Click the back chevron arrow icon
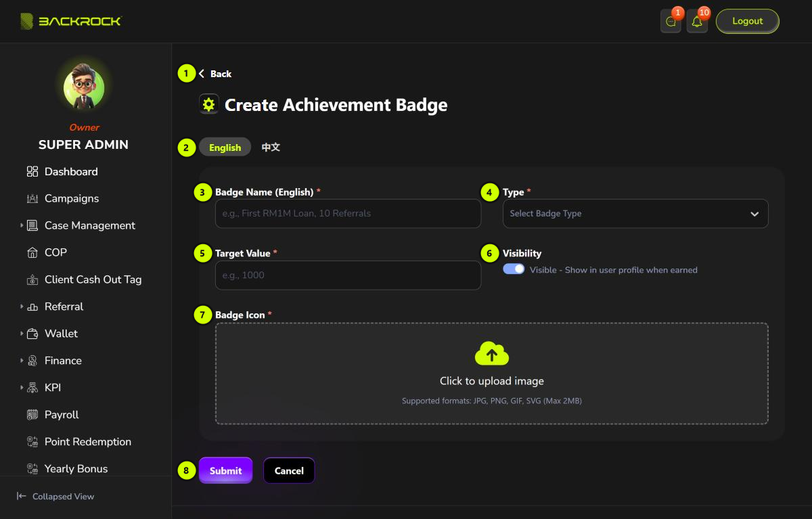Screen dimensions: 812x519 click(202, 74)
